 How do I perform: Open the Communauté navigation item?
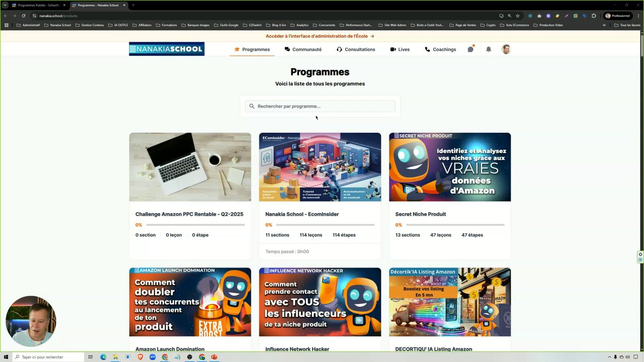coord(303,49)
